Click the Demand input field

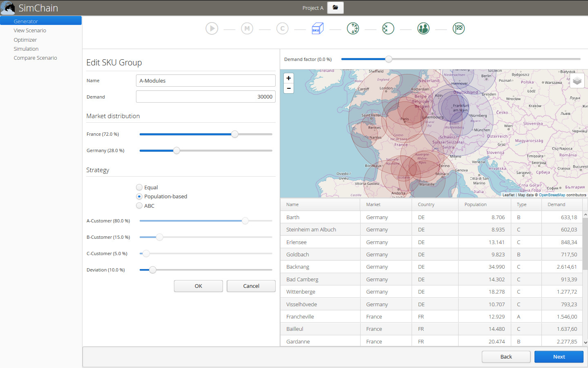coord(205,97)
